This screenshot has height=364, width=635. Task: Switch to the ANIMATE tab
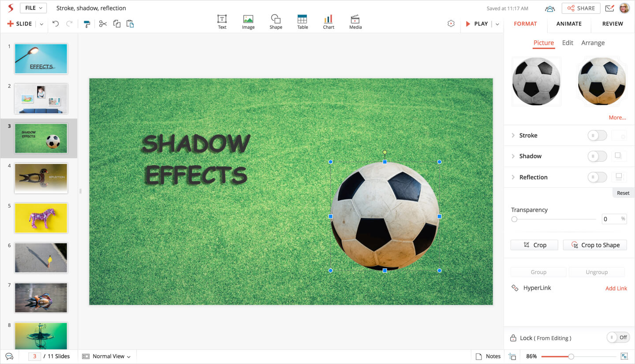[x=569, y=24]
